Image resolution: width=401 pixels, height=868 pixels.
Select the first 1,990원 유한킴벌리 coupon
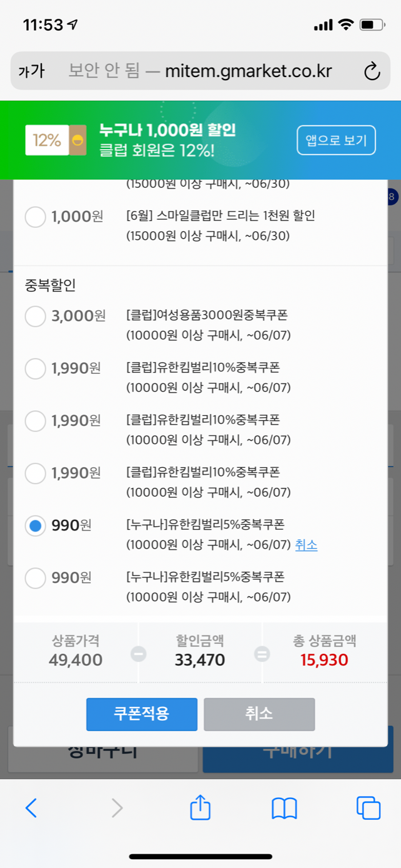click(x=35, y=369)
